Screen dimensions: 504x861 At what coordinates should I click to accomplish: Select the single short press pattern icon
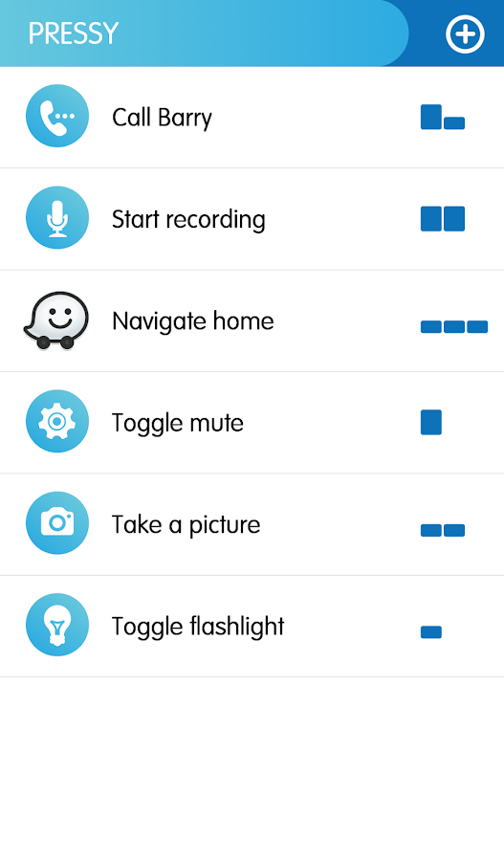point(431,632)
